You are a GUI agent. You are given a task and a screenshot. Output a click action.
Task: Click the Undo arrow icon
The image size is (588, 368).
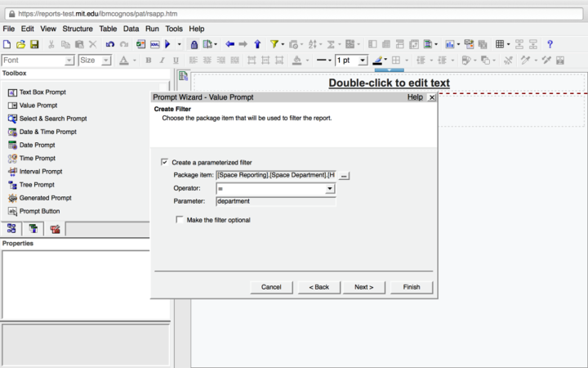click(110, 44)
